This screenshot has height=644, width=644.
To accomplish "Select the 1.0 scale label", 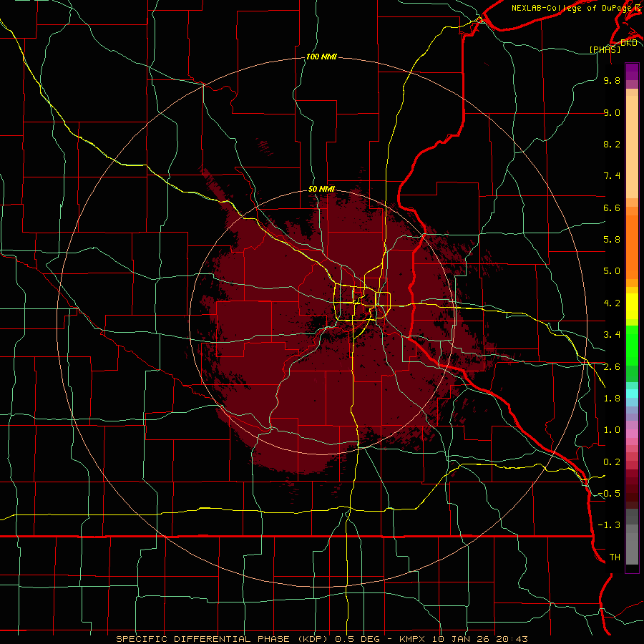I will pos(612,430).
